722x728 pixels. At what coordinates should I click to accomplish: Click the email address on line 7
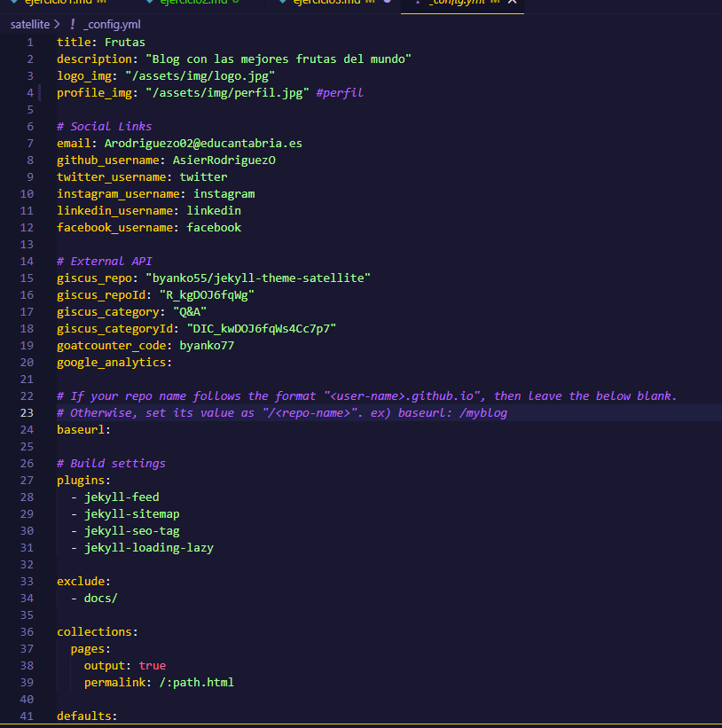click(x=203, y=143)
